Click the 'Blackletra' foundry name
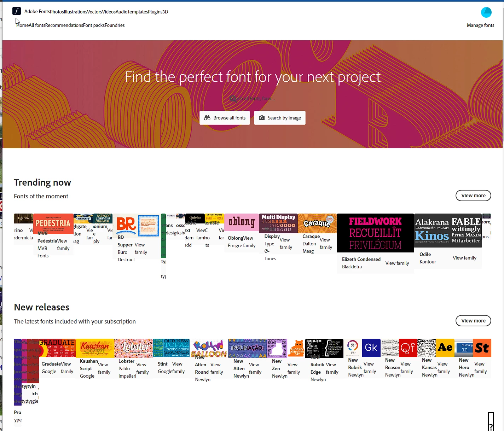 (352, 267)
